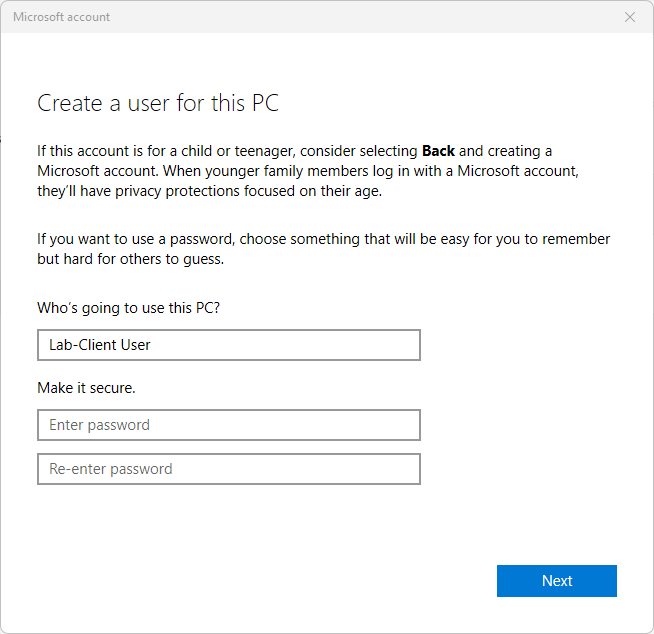This screenshot has height=634, width=654.
Task: Click the Re-enter password field
Action: click(x=229, y=469)
